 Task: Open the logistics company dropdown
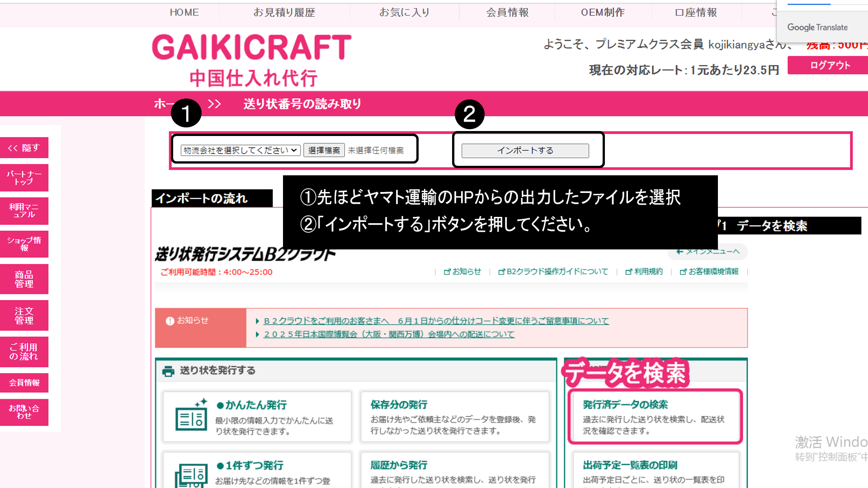[x=241, y=150]
